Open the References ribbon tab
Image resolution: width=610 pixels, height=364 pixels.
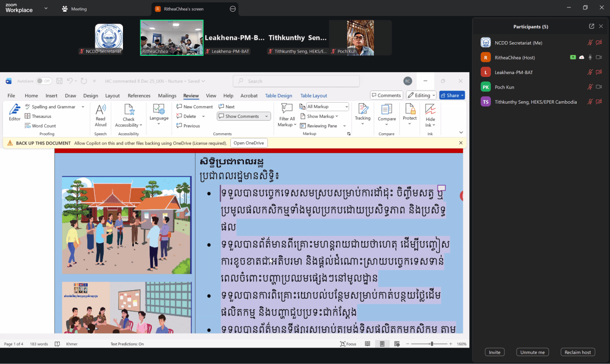pyautogui.click(x=139, y=96)
